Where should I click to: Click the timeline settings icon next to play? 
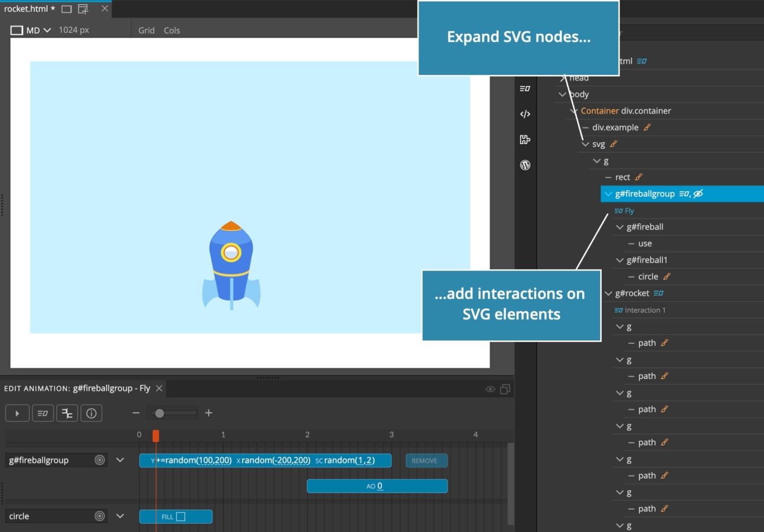coord(67,413)
